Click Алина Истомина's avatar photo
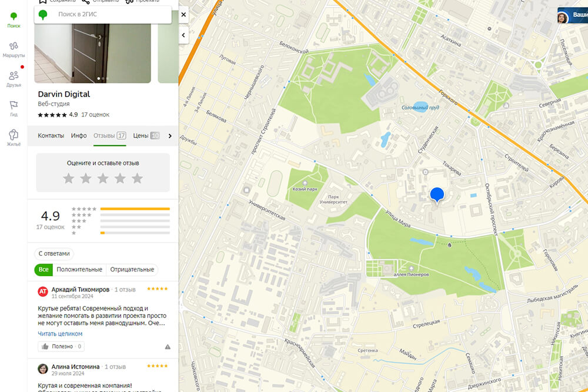Viewport: 588px width, 392px height. 43,368
